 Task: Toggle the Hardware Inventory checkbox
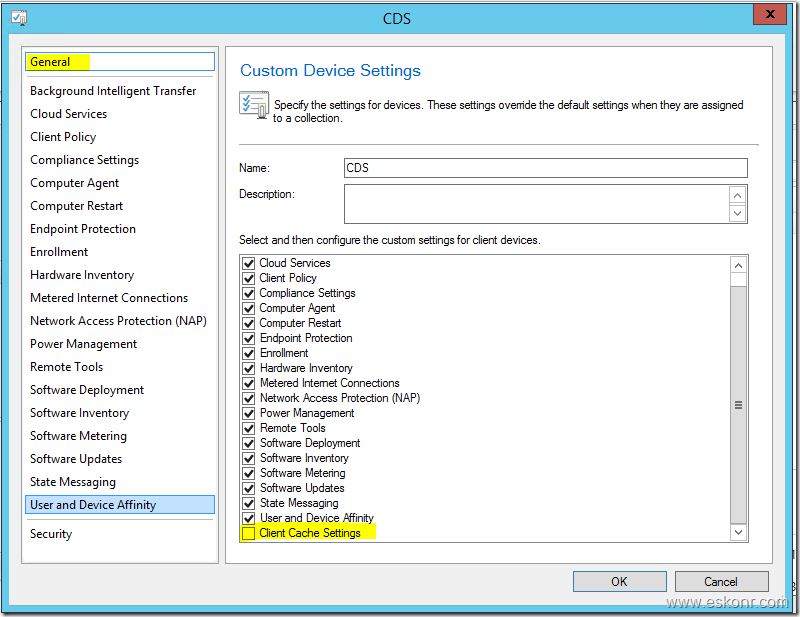pyautogui.click(x=249, y=368)
